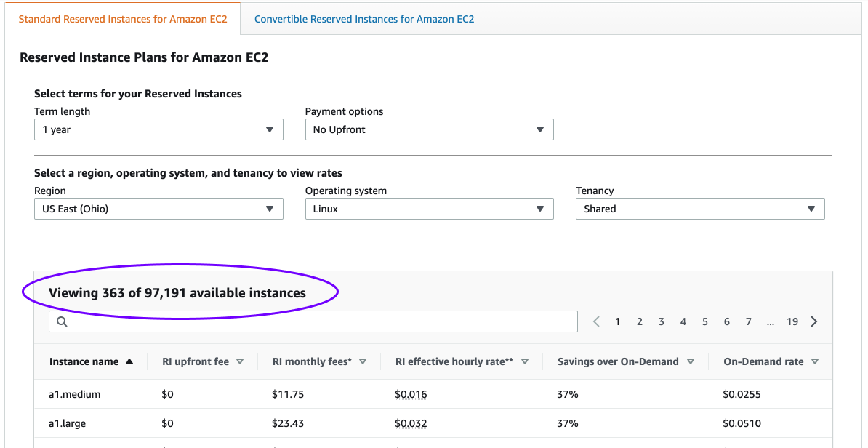Go to page 6

tap(726, 321)
